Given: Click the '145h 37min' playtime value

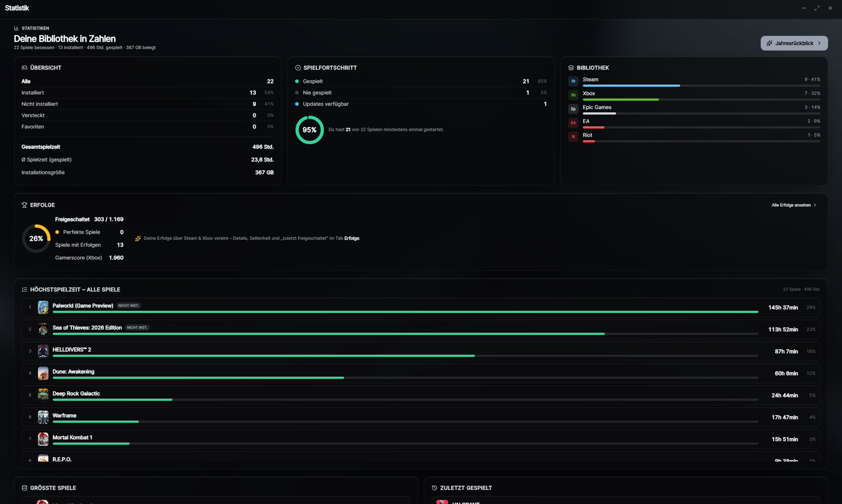Looking at the screenshot, I should click(x=783, y=307).
